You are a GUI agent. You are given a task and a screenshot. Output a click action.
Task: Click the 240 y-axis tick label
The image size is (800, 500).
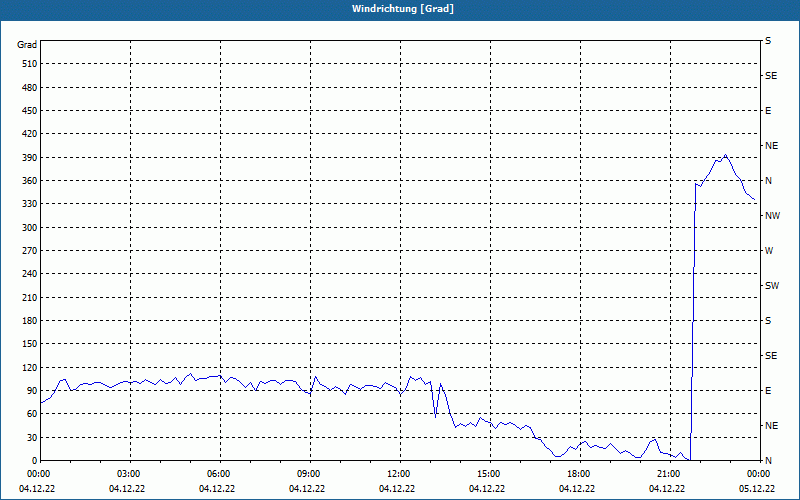click(30, 274)
